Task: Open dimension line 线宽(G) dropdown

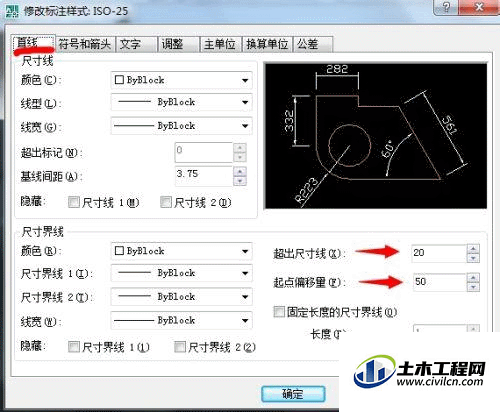Action: tap(181, 126)
